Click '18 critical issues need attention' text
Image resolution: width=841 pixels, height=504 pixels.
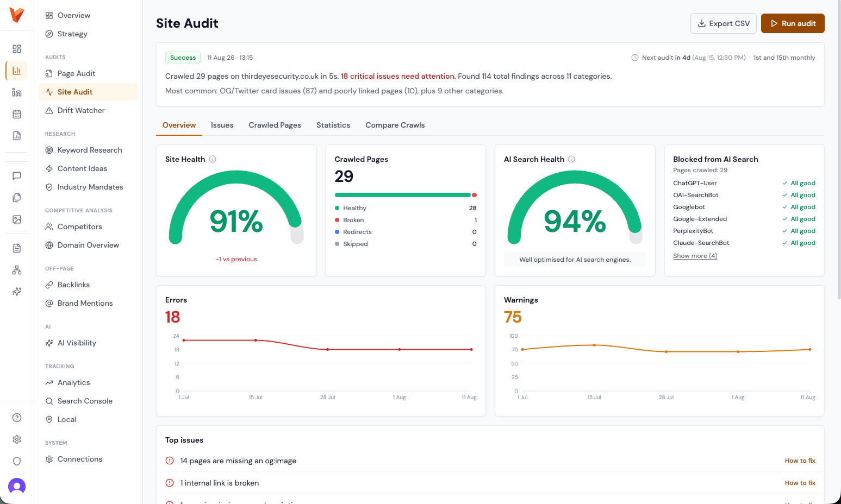click(398, 76)
